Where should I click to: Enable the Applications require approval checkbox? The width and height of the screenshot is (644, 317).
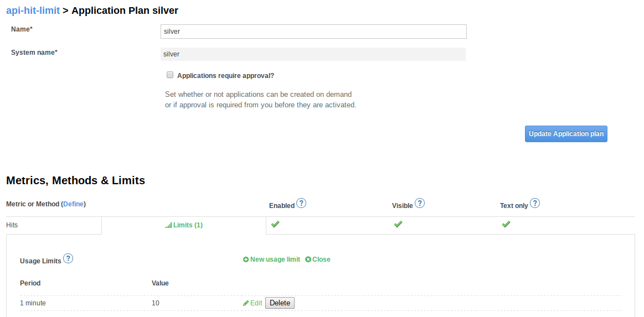coord(170,75)
